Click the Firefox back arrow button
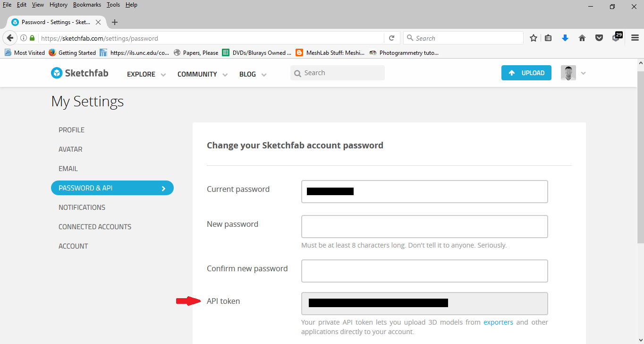The image size is (644, 344). pyautogui.click(x=9, y=38)
